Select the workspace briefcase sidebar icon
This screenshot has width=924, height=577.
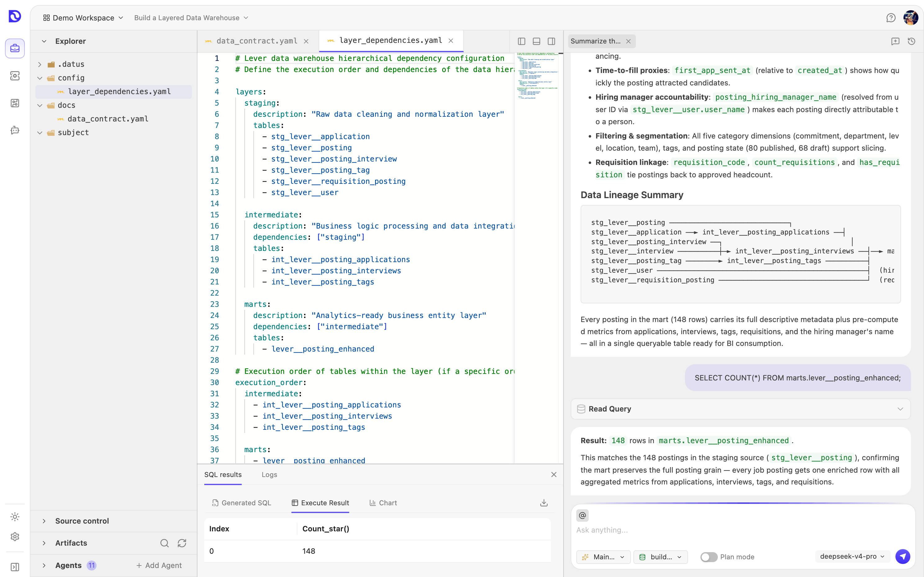click(x=15, y=48)
